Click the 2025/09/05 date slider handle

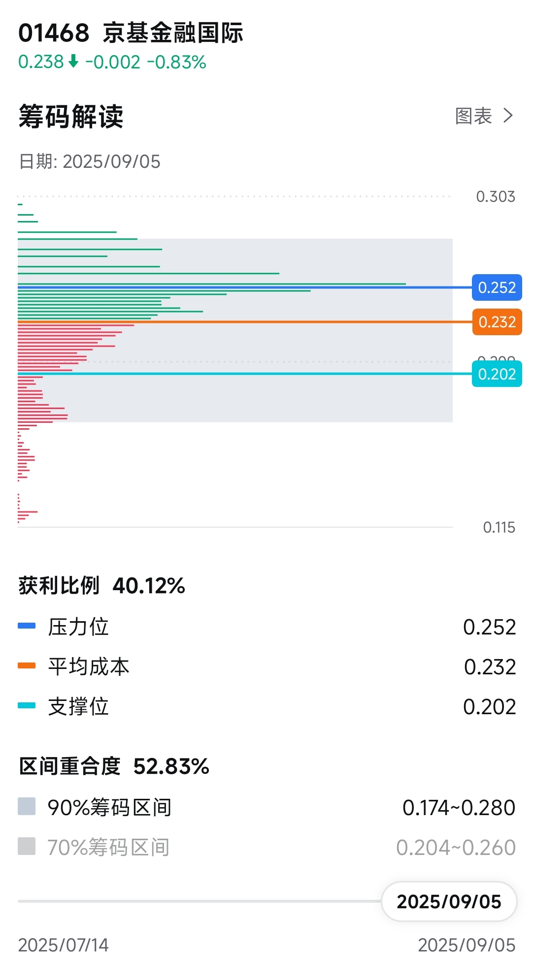(x=449, y=901)
